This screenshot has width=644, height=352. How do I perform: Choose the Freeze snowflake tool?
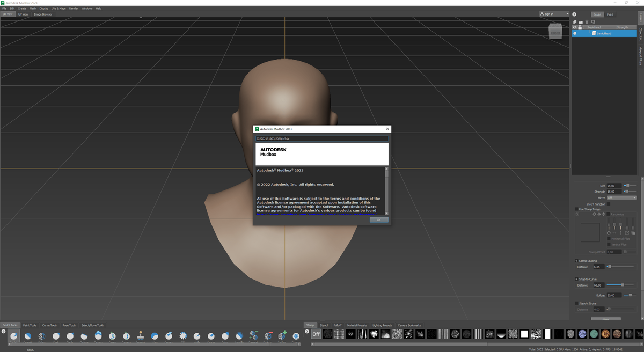296,336
